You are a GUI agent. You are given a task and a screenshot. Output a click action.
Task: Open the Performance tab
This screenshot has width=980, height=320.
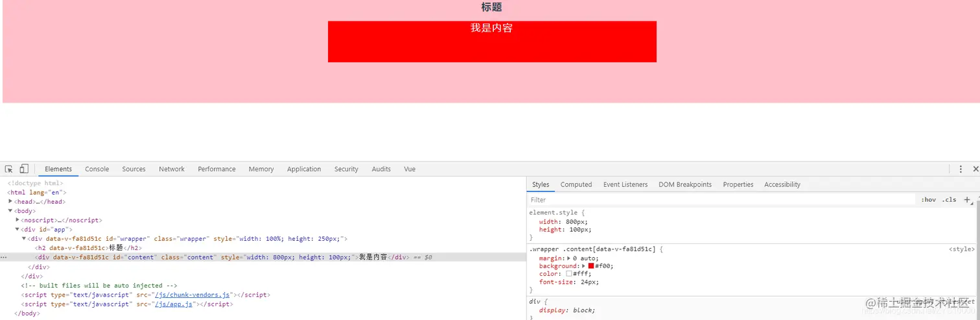coord(216,169)
